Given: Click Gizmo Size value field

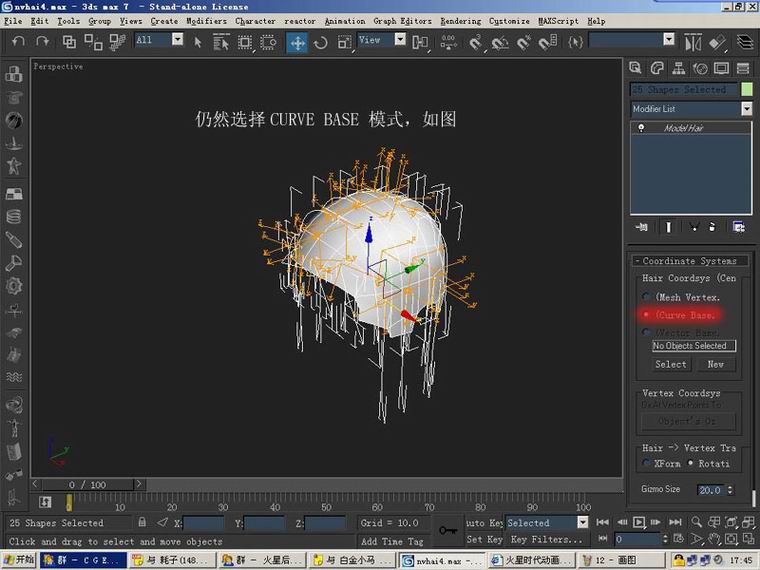Looking at the screenshot, I should pos(711,490).
